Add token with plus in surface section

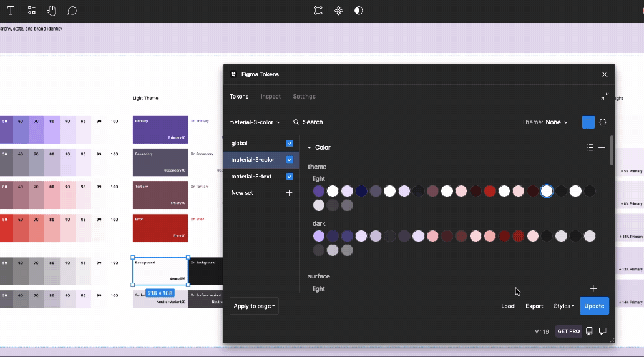[593, 289]
